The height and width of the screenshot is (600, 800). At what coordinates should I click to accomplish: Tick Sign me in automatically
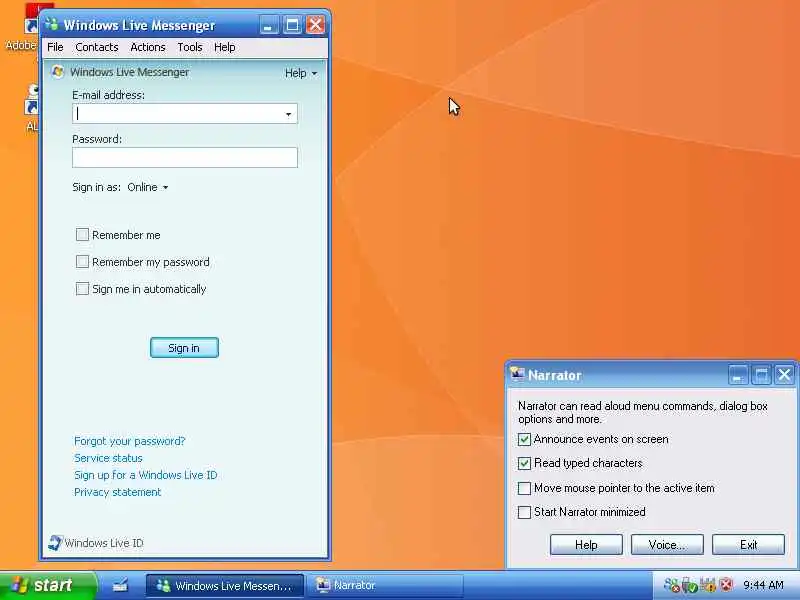(x=82, y=289)
